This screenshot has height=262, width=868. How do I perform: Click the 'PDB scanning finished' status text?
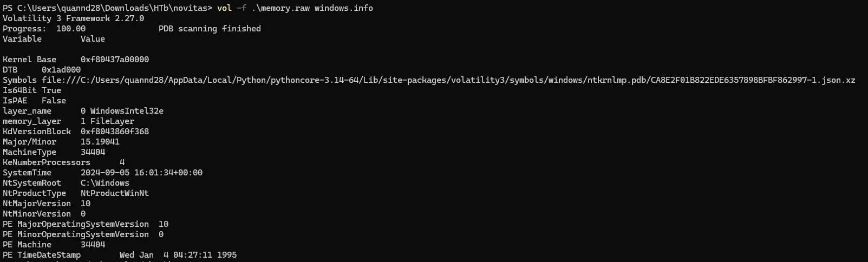[210, 29]
